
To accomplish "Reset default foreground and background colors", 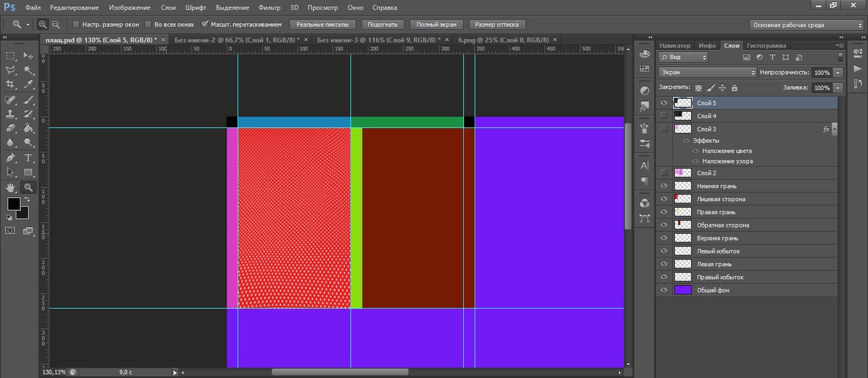I will point(9,217).
